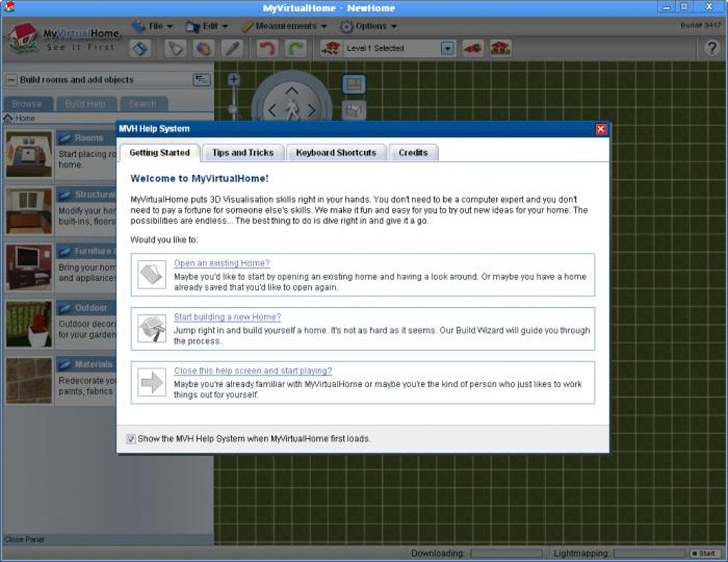Click the green redo arrow
Viewport: 728px width, 562px height.
[x=295, y=49]
